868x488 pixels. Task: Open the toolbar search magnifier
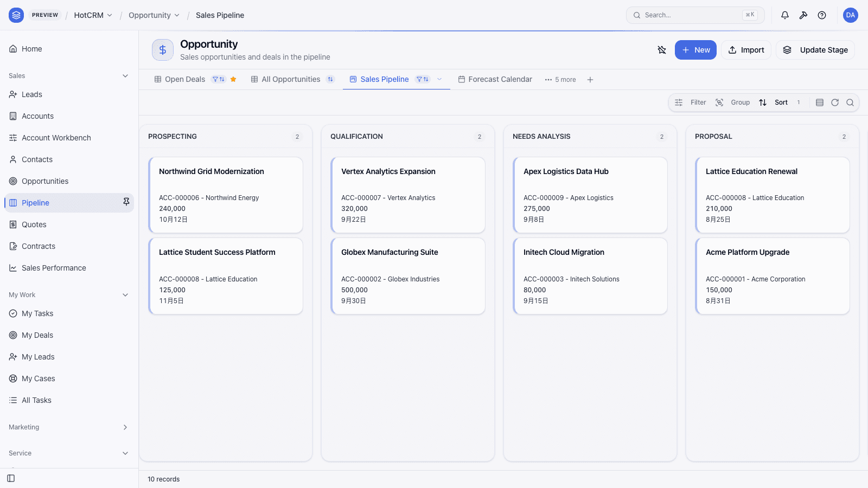click(x=850, y=102)
